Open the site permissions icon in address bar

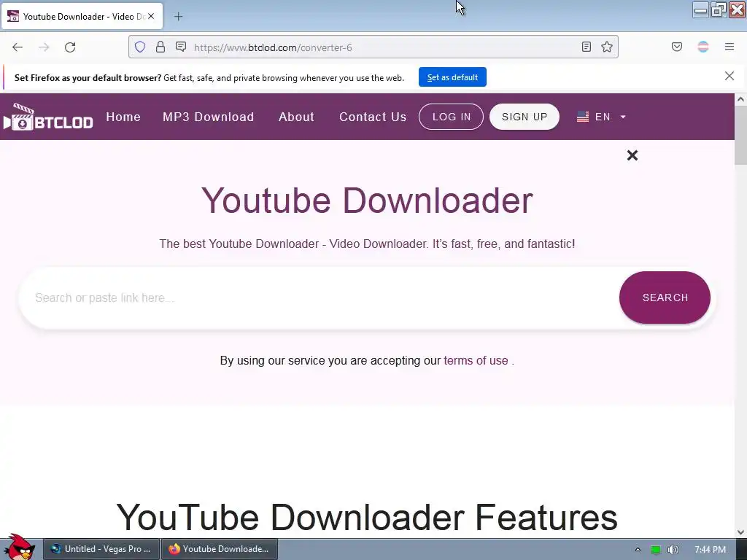[181, 47]
